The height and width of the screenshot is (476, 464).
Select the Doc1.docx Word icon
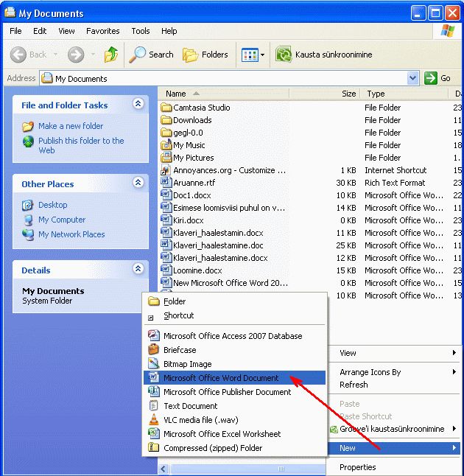tap(166, 195)
